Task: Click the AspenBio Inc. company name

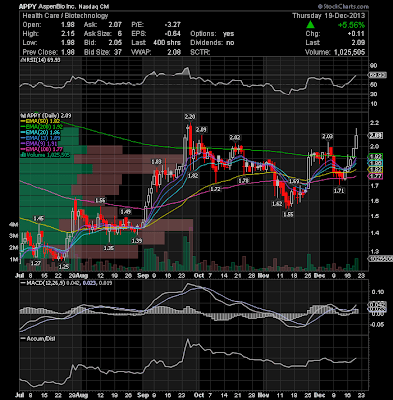Action: coord(57,6)
